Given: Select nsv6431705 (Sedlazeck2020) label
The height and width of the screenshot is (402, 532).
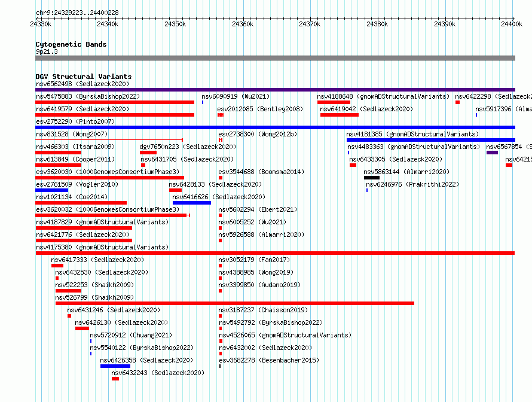Looking at the screenshot, I should coord(187,159).
